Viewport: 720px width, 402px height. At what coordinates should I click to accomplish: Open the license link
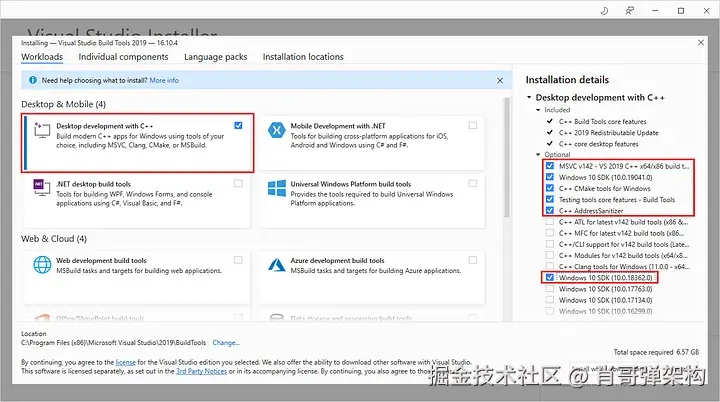[125, 362]
